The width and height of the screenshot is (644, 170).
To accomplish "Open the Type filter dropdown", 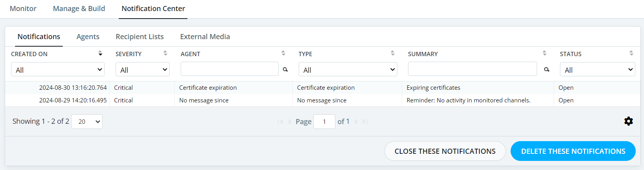I will pyautogui.click(x=348, y=69).
